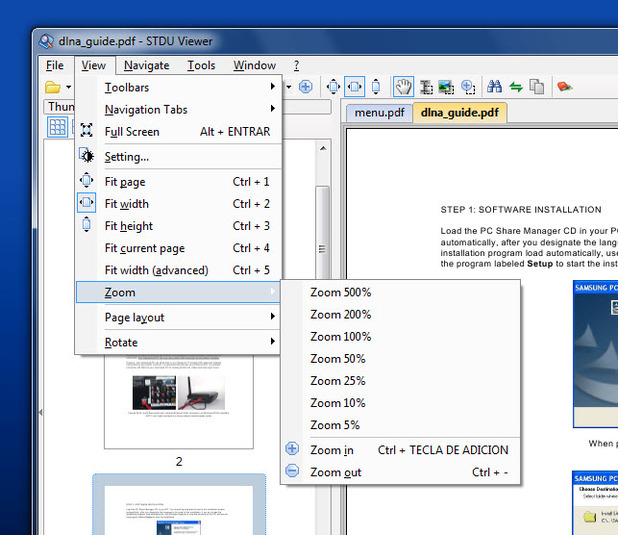Select Full Screen in View menu
This screenshot has width=618, height=535.
pyautogui.click(x=132, y=131)
